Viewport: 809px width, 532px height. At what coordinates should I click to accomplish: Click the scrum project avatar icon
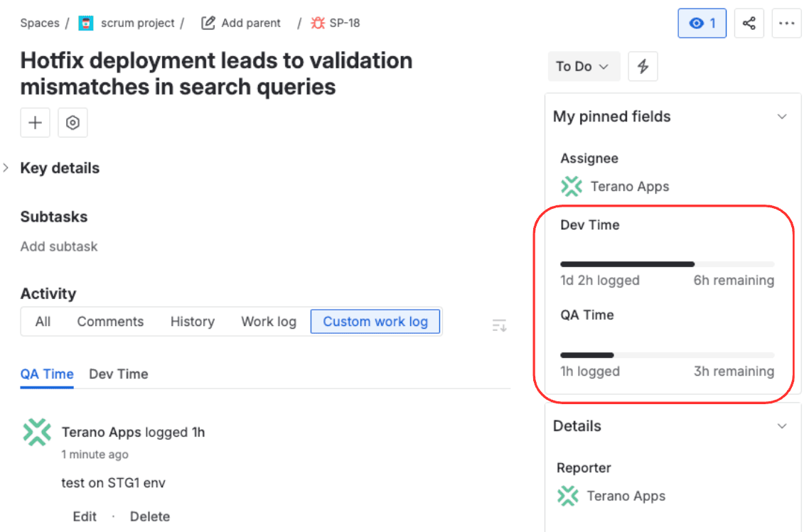pos(85,23)
